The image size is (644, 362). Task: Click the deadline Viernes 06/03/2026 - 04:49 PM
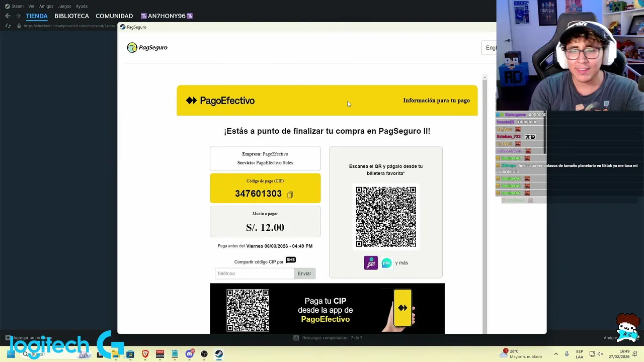(279, 246)
